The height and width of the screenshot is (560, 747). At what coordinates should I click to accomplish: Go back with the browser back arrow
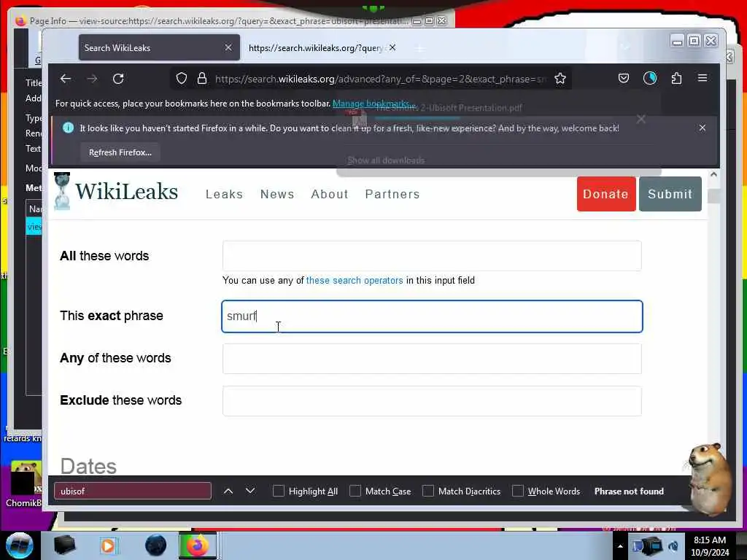[66, 79]
